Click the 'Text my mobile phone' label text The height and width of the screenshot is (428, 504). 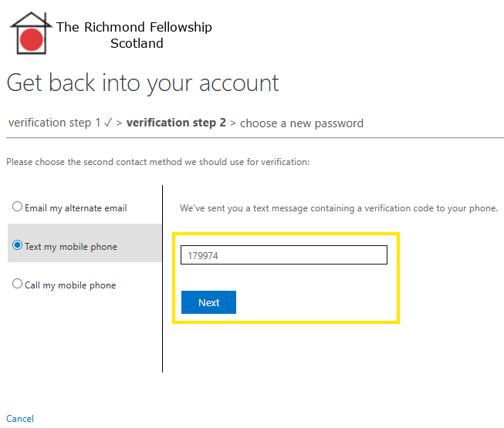[71, 247]
